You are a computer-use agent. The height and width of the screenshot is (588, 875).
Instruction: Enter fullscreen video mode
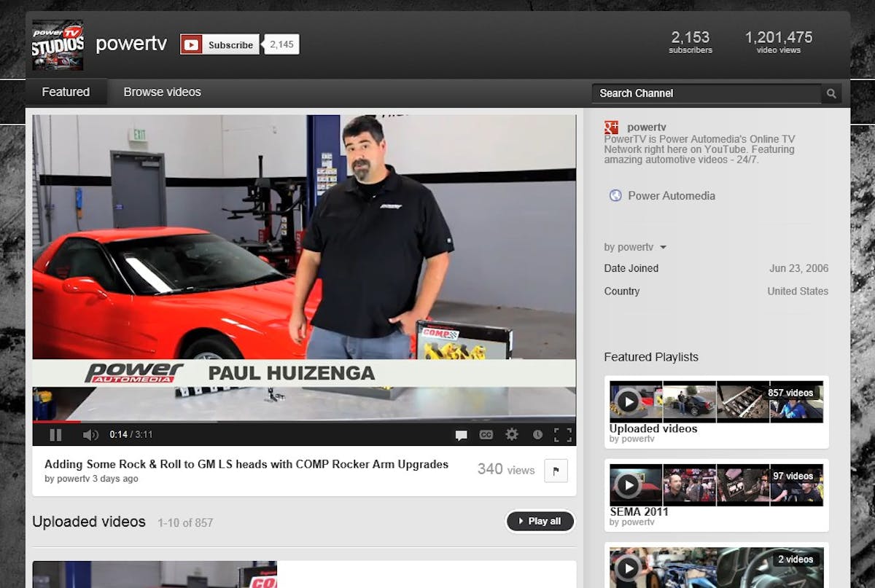(x=563, y=435)
